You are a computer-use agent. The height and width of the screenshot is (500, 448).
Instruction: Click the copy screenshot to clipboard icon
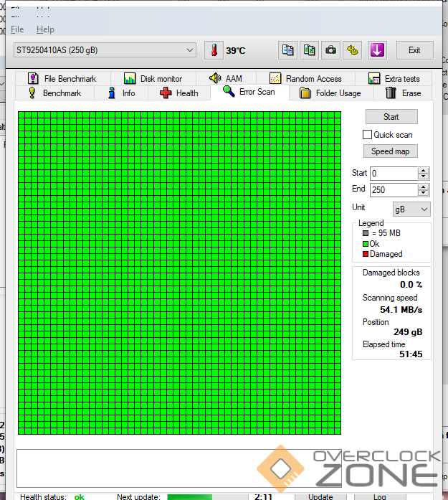309,50
